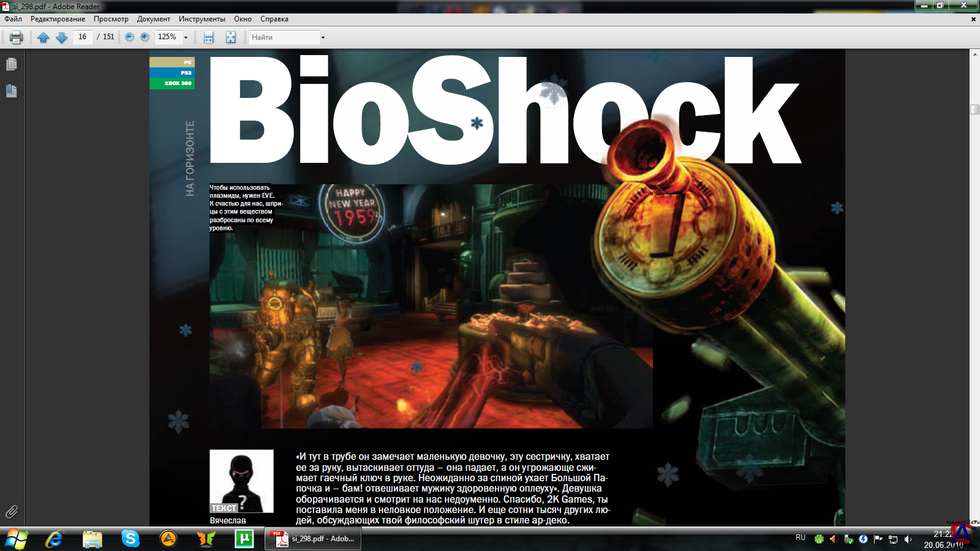This screenshot has width=980, height=551.
Task: Click the Print icon in the toolbar
Action: [17, 37]
